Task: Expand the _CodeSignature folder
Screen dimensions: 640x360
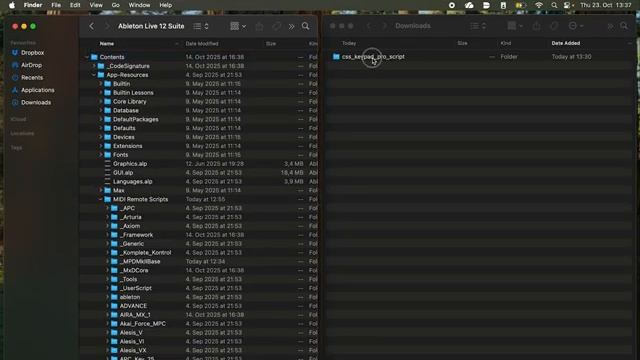Action: click(94, 66)
